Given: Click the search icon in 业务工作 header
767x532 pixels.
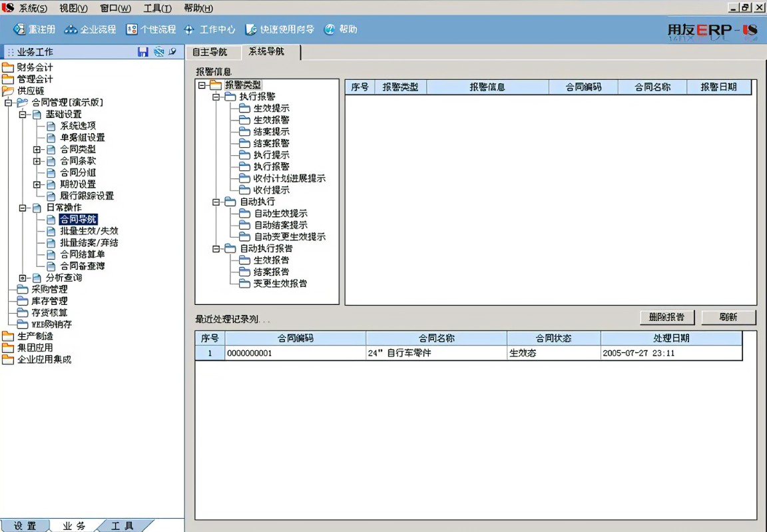Looking at the screenshot, I should click(172, 51).
